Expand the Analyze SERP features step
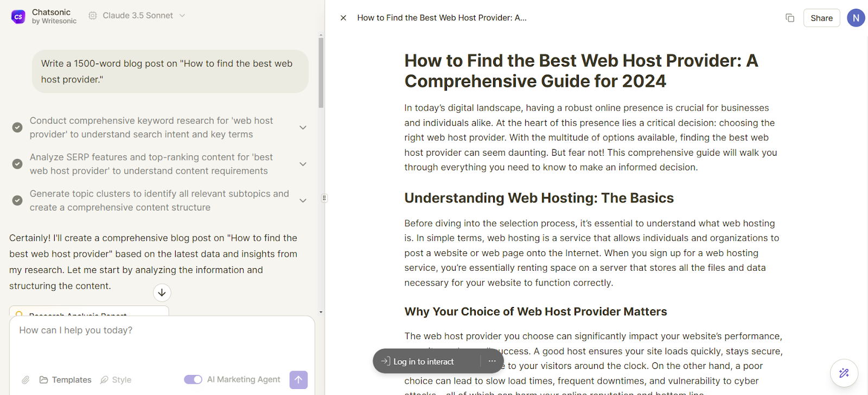This screenshot has height=395, width=868. click(303, 164)
